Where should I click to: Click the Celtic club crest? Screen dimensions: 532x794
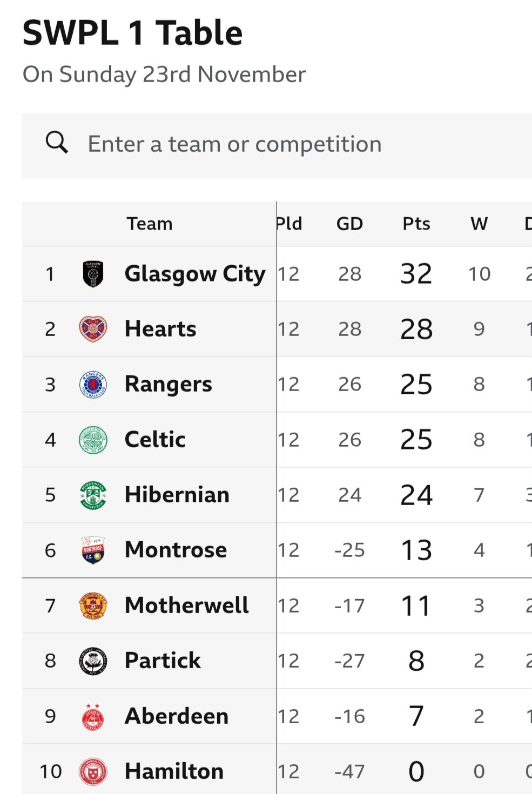(93, 440)
